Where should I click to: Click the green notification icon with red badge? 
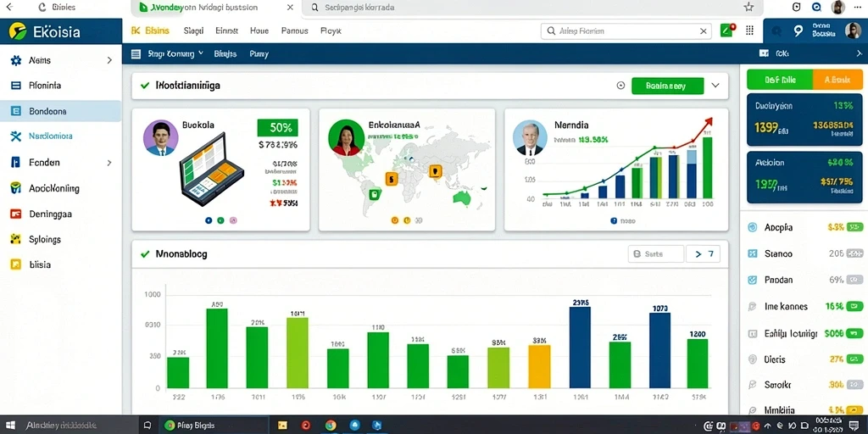pyautogui.click(x=726, y=31)
